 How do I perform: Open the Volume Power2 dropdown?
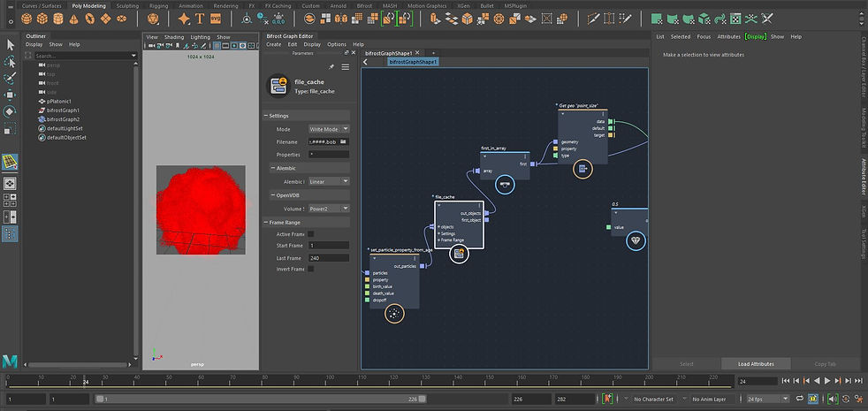[x=328, y=209]
